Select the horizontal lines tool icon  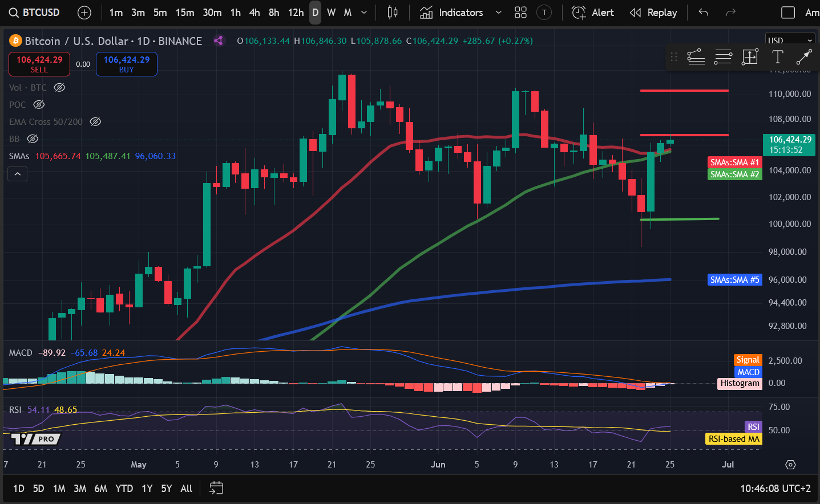tap(723, 56)
